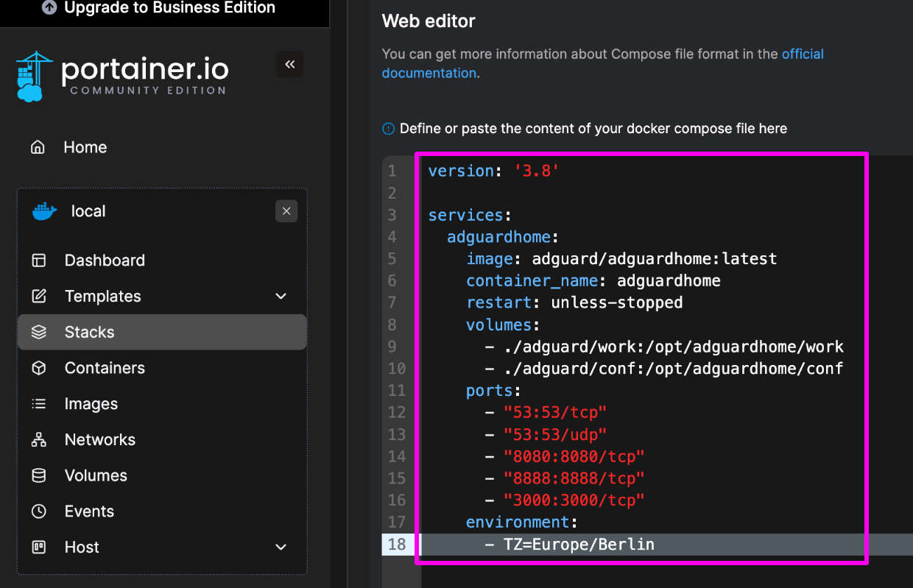This screenshot has width=913, height=588.
Task: Click the Portainer crane logo icon
Action: [x=34, y=76]
